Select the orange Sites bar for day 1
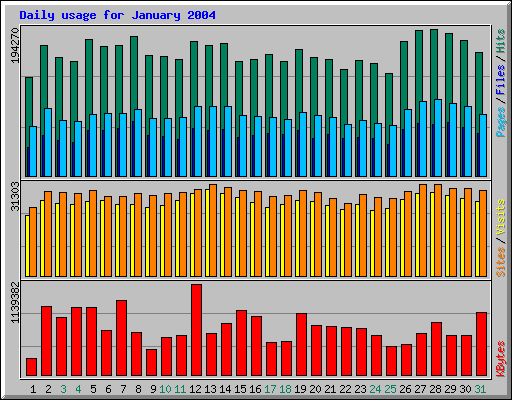This screenshot has height=400, width=512. 33,242
